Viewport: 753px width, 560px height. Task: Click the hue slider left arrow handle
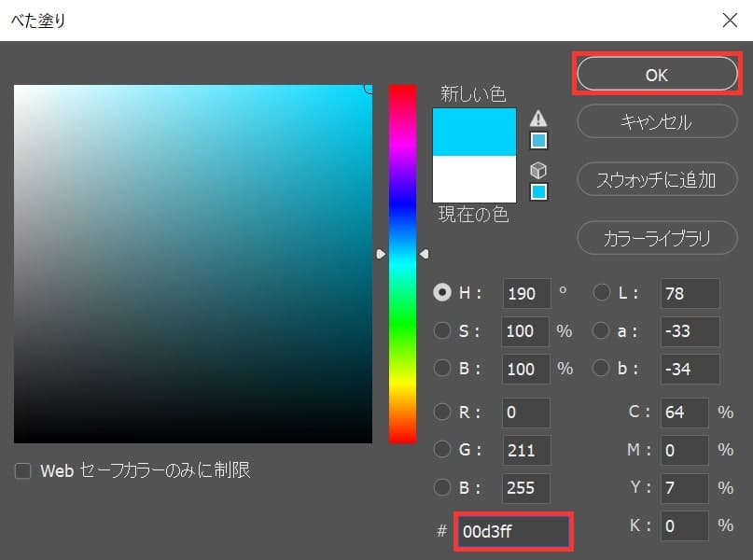(x=381, y=254)
